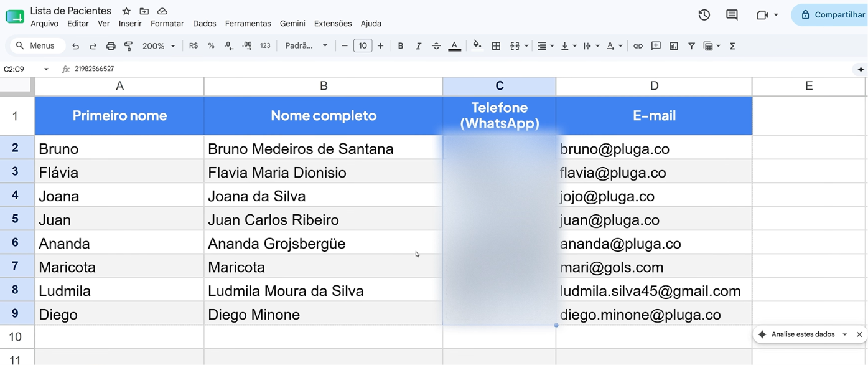Click the formula bar value 21982566527

(x=95, y=69)
